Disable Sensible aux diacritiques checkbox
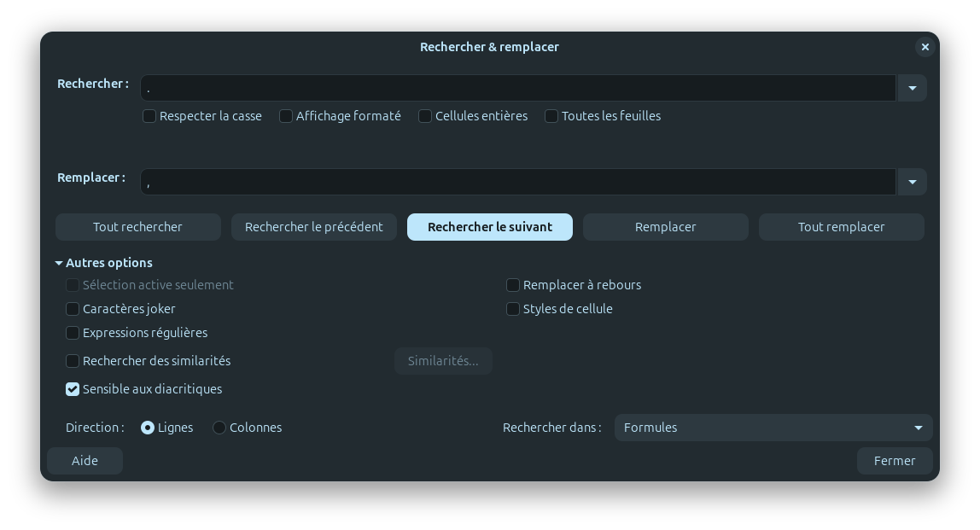The image size is (980, 530). click(x=73, y=389)
